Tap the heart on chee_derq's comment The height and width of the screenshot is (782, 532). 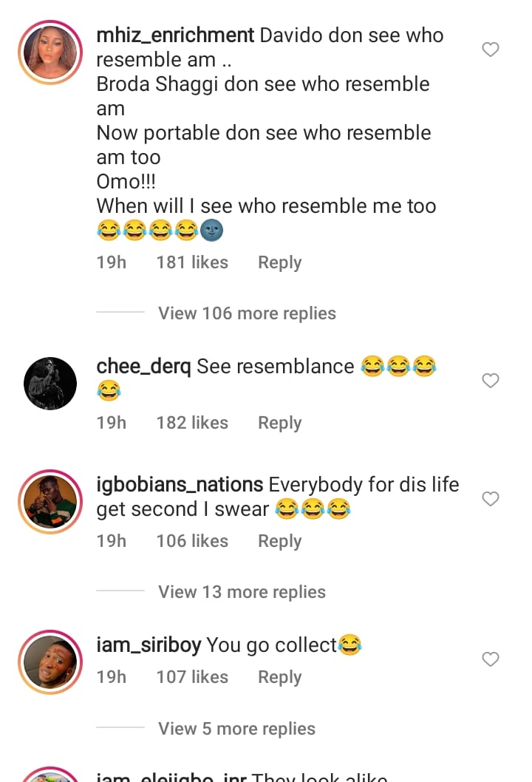click(491, 381)
